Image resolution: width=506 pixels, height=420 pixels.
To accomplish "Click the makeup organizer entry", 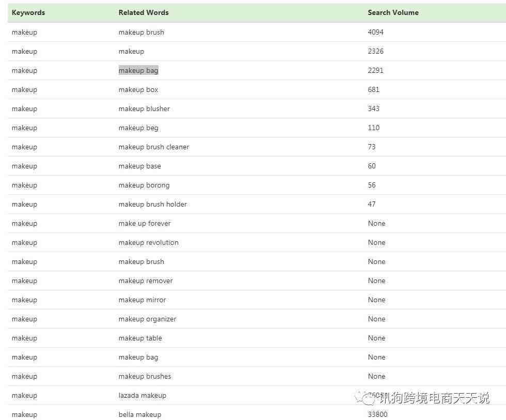I will (147, 319).
